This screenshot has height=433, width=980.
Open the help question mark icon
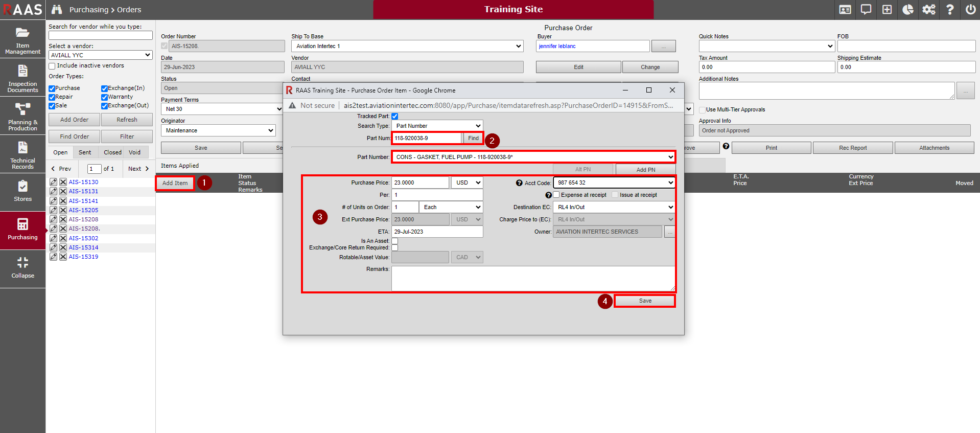(x=949, y=10)
